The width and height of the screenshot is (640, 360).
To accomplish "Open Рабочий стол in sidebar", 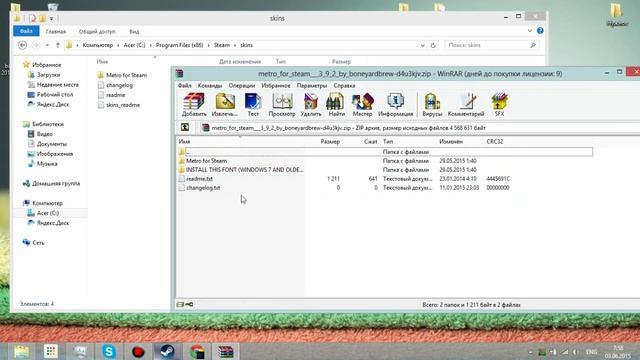I will [x=55, y=94].
